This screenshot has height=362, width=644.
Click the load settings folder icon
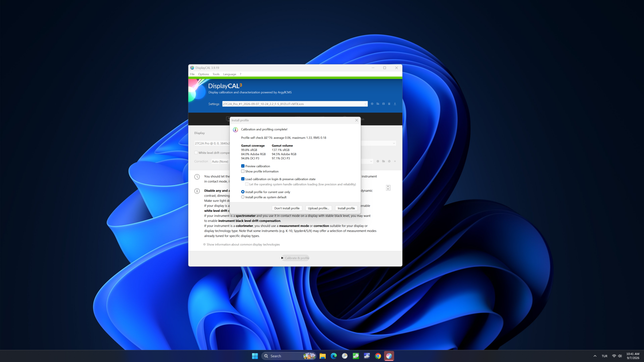click(378, 104)
